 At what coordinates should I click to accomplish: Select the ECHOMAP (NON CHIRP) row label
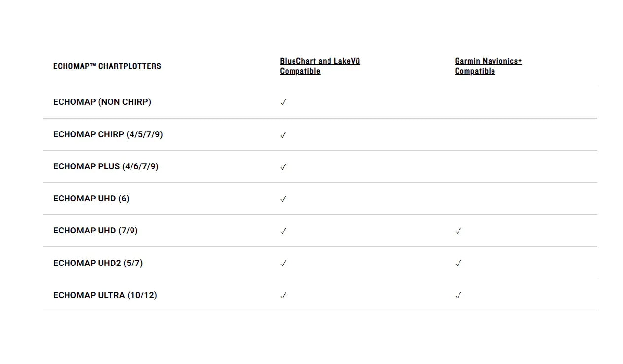[102, 102]
